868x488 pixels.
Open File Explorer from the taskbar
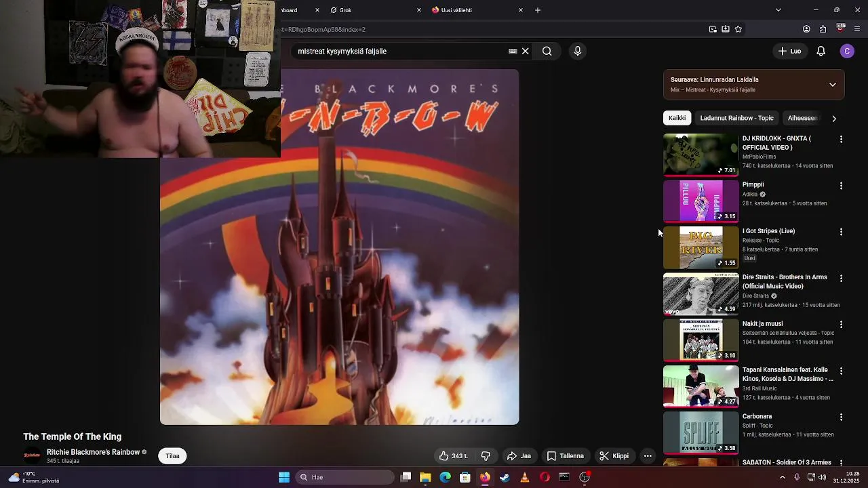(x=425, y=477)
